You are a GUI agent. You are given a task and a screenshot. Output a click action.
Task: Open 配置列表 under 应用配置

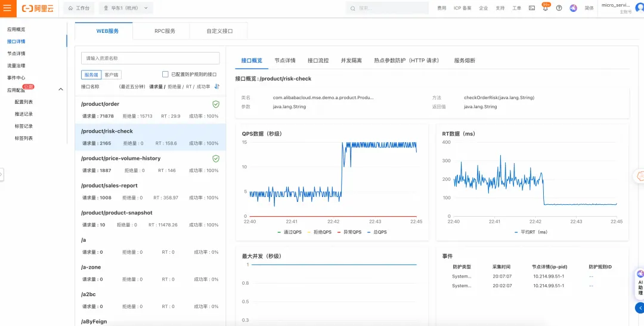[24, 102]
